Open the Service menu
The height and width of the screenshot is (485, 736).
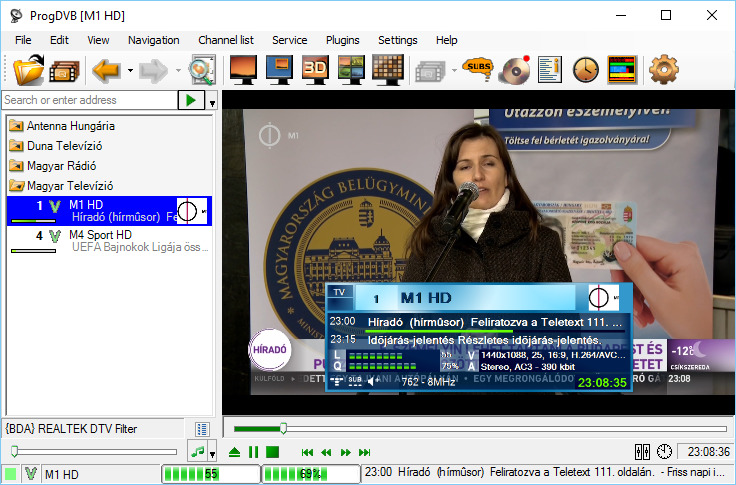290,40
